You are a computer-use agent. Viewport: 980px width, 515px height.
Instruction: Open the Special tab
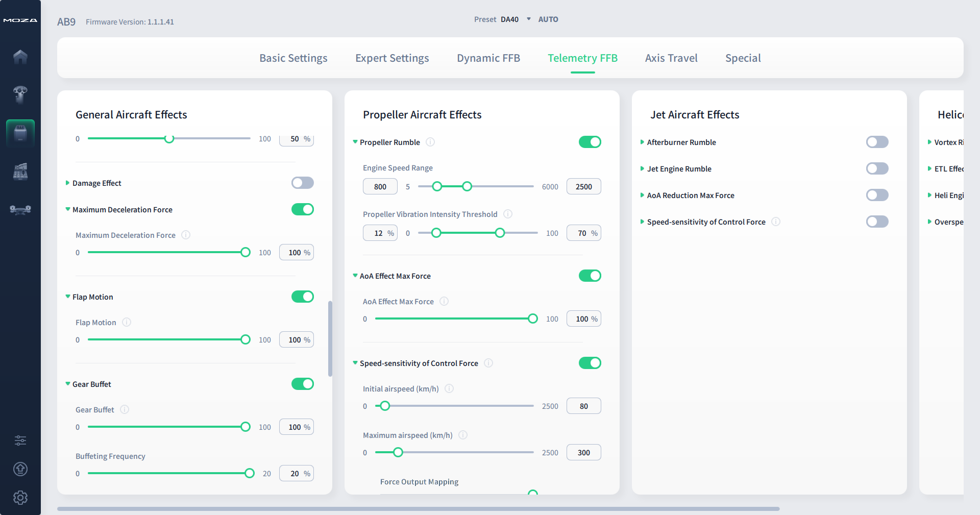(x=743, y=58)
